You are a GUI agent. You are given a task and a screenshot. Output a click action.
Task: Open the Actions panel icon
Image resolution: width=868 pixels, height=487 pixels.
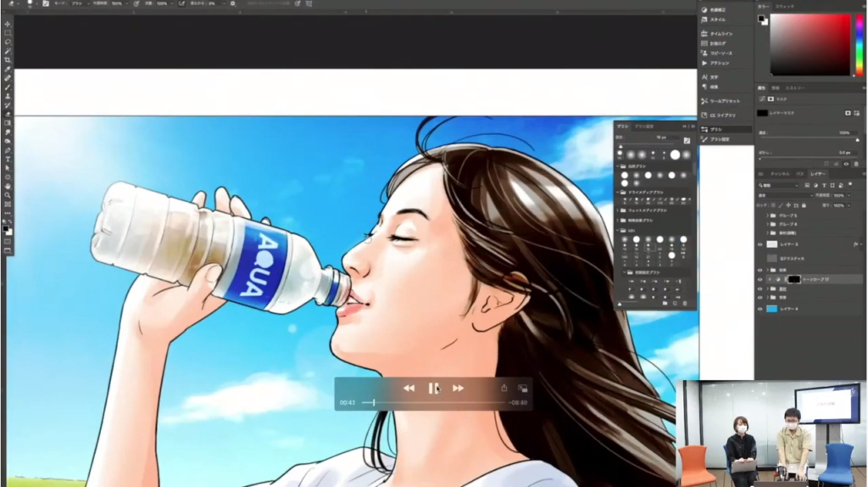tap(704, 63)
